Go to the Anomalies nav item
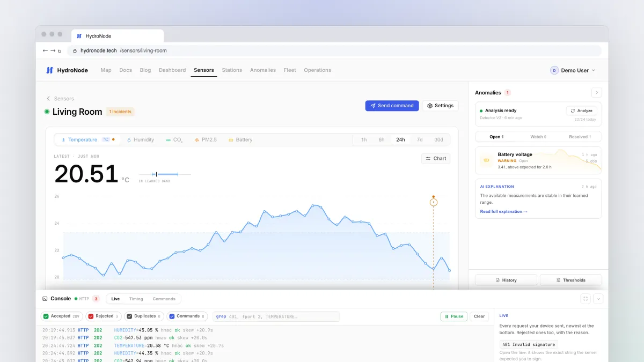This screenshot has height=362, width=644. pyautogui.click(x=263, y=70)
